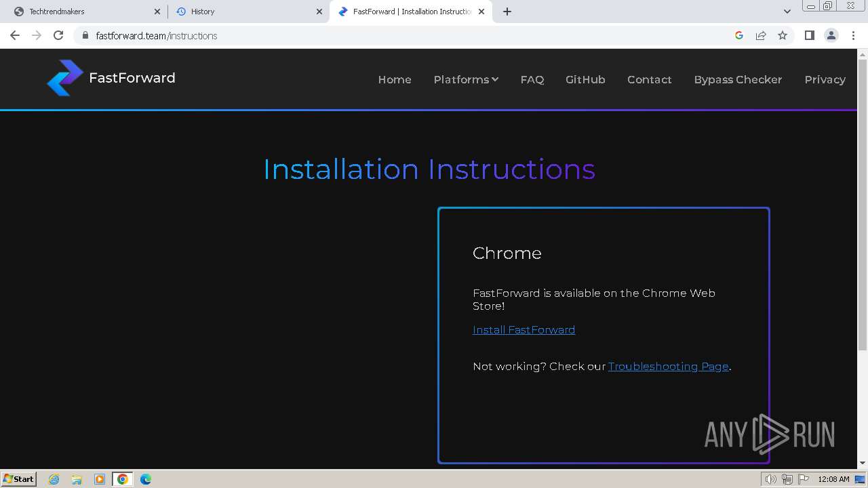Screen dimensions: 868x488
Task: Open a new tab with plus button
Action: click(x=507, y=12)
